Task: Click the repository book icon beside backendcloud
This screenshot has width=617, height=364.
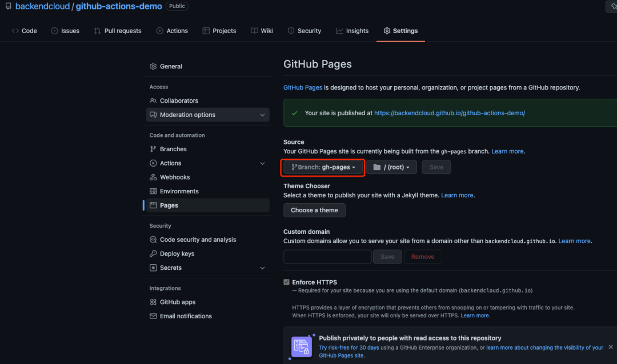Action: pyautogui.click(x=8, y=6)
